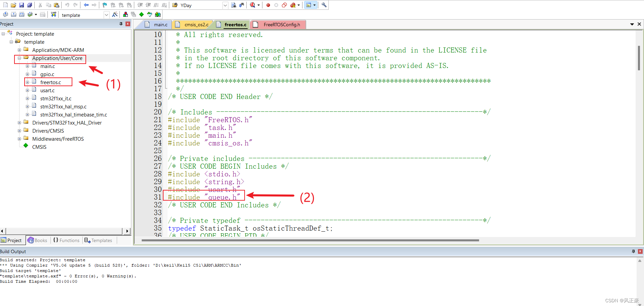Open the debug icon's dropdown arrow
Image resolution: width=644 pixels, height=306 pixels.
tap(258, 5)
